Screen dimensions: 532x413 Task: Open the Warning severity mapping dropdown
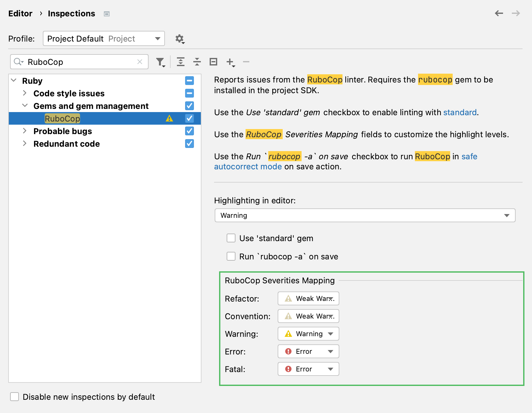[308, 334]
